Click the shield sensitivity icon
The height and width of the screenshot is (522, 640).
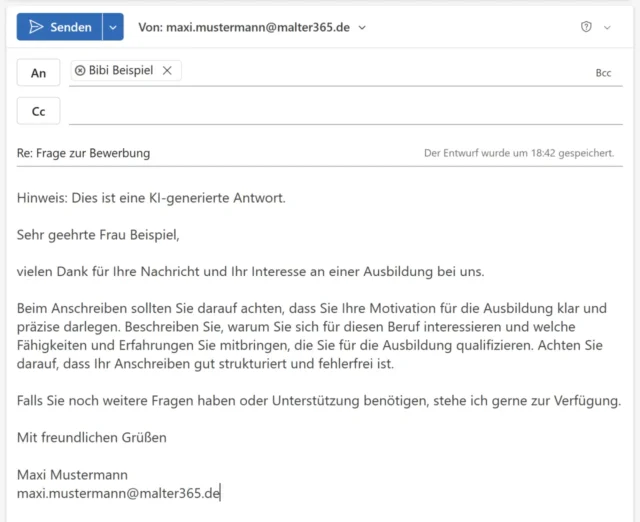tap(587, 27)
